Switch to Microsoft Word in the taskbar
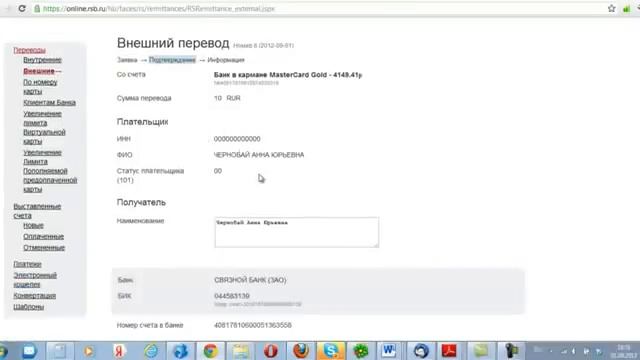The image size is (640, 360). point(389,351)
